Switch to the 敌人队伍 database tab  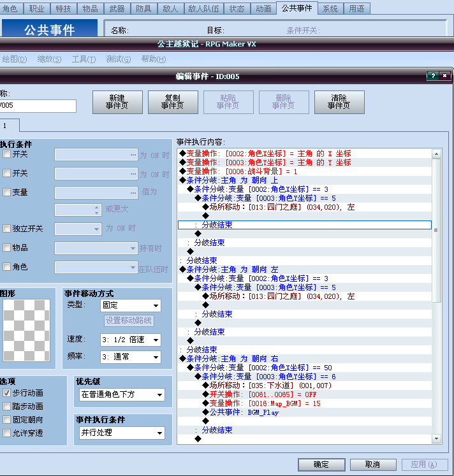(x=203, y=8)
